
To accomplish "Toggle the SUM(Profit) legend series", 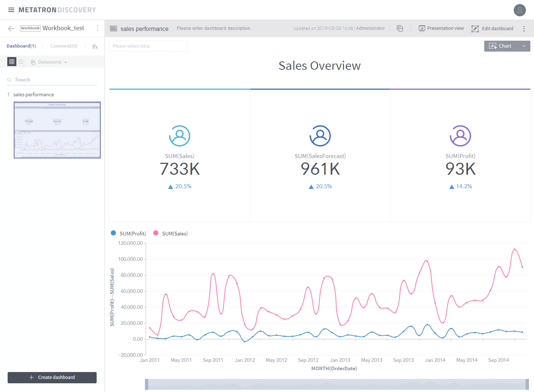I will 128,233.
